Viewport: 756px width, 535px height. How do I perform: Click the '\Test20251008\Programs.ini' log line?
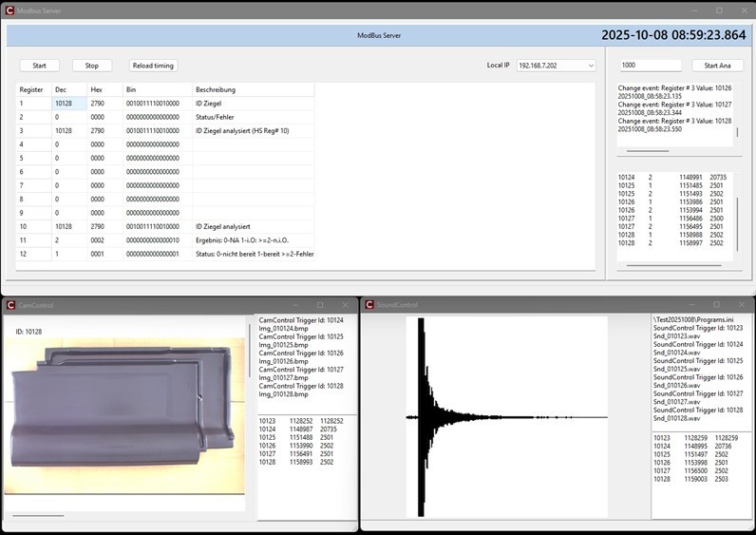(x=693, y=320)
